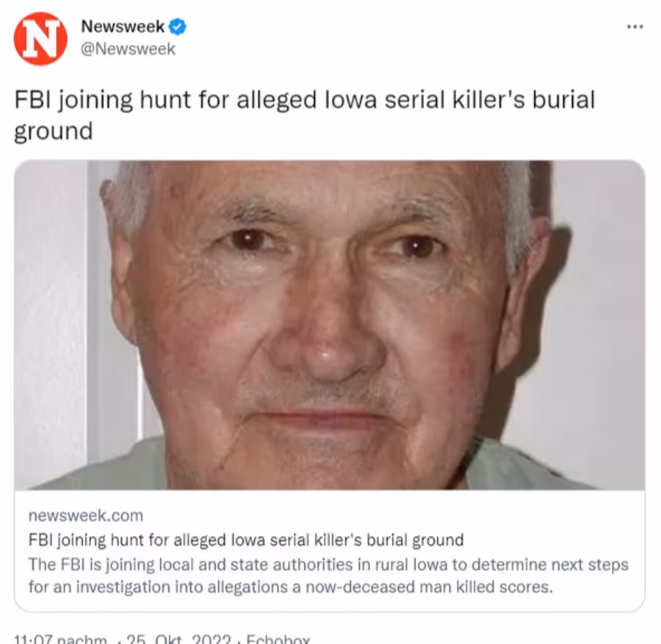661x644 pixels.
Task: Click the man's forehead in the preview image
Action: pyautogui.click(x=320, y=186)
